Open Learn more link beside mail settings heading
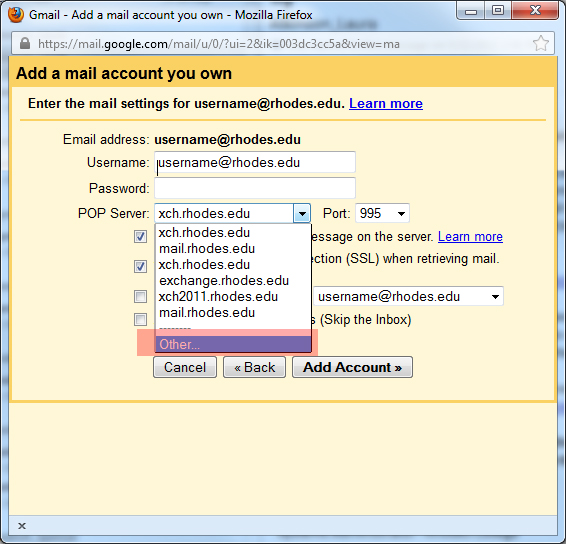Screen dimensions: 566x544 click(x=386, y=104)
